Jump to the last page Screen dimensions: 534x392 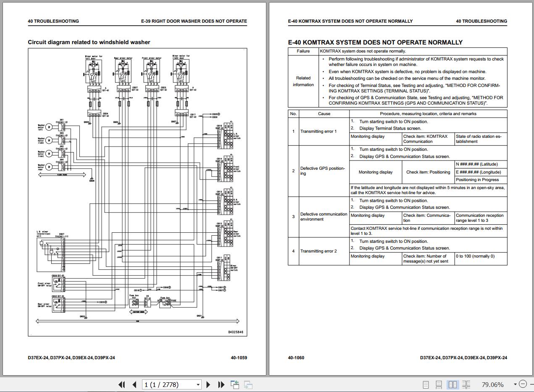221,384
